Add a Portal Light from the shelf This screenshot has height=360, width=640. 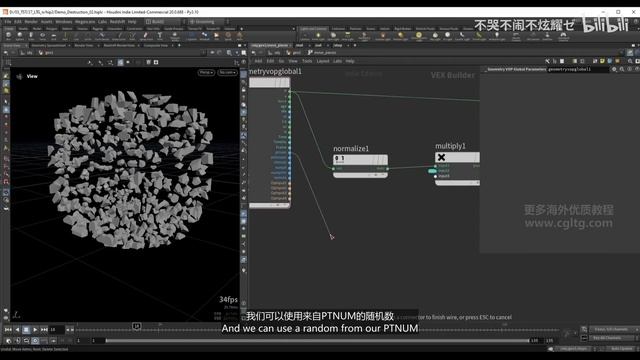coord(479,36)
